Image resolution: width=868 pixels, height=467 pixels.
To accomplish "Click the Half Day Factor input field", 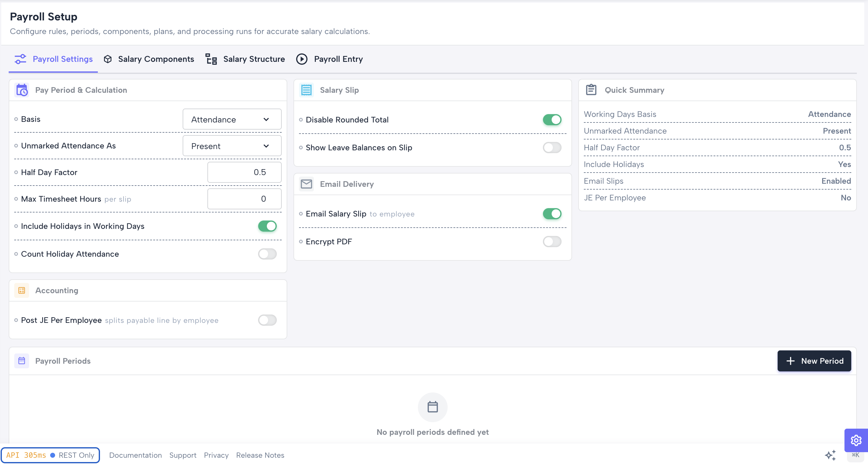I will point(244,172).
